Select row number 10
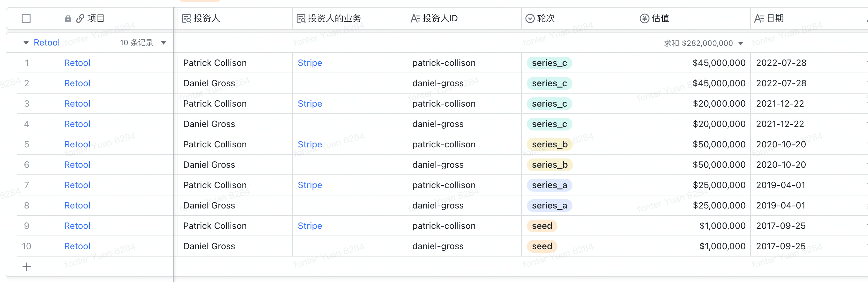This screenshot has width=868, height=282. pyautogui.click(x=27, y=246)
